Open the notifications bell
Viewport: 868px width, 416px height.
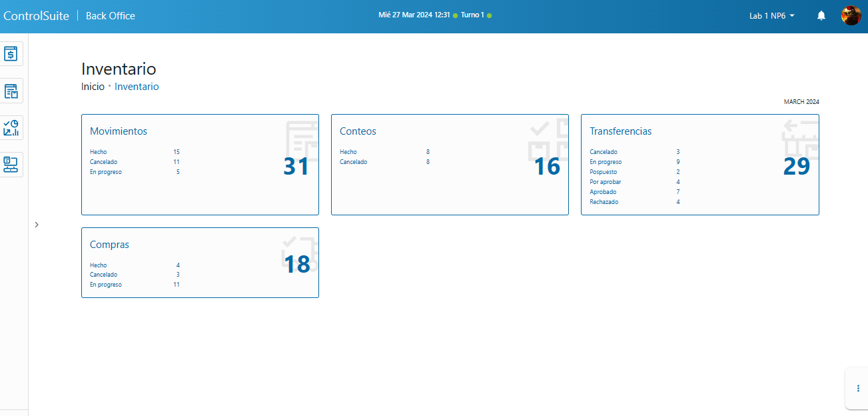point(821,16)
